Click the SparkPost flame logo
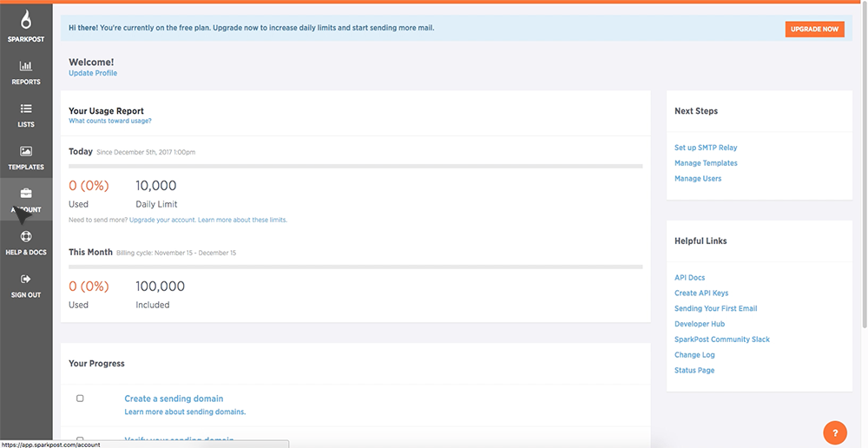 [x=26, y=20]
